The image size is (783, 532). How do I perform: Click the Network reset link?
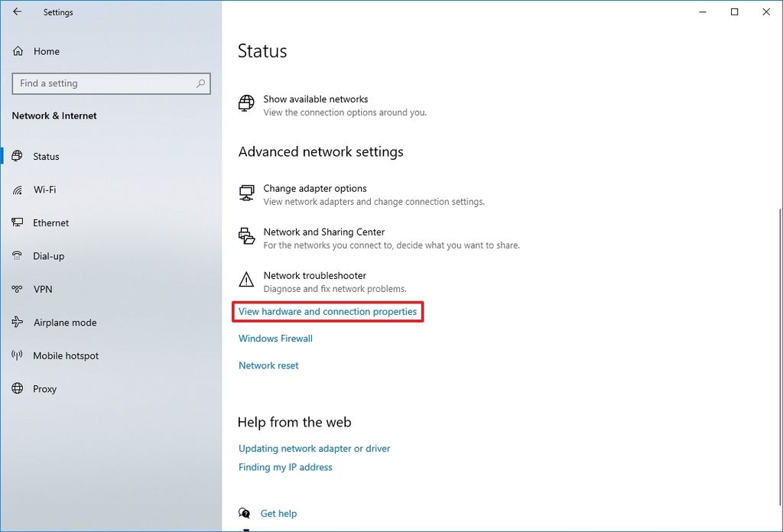(268, 365)
